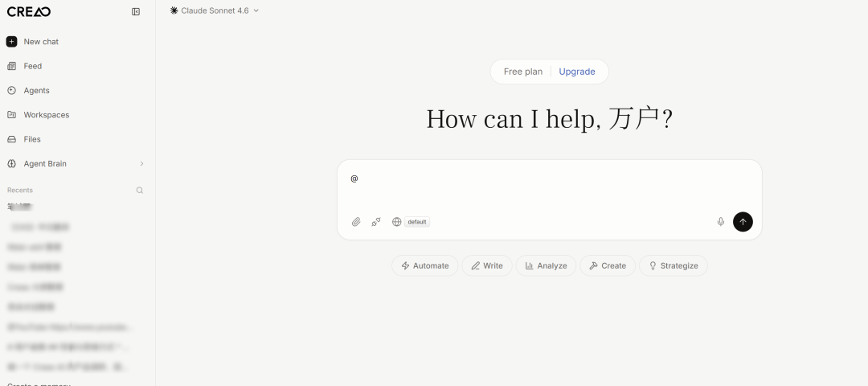
Task: Click the globe icon beside default
Action: pos(396,222)
